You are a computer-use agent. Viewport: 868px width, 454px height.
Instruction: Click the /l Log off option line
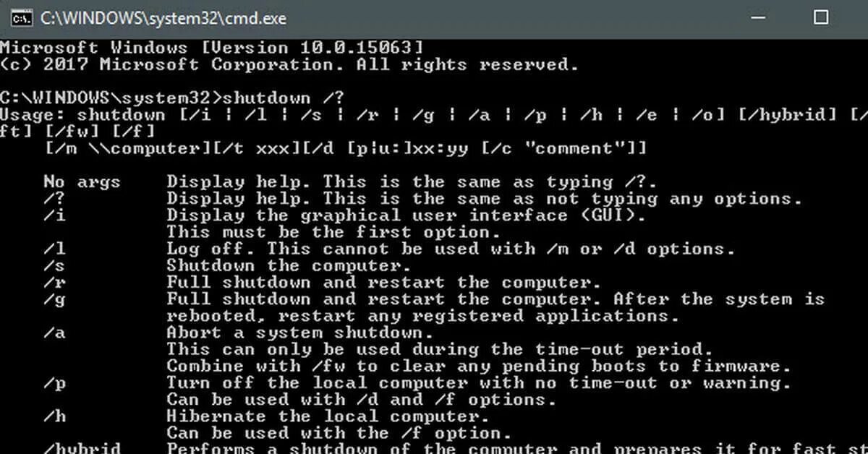pyautogui.click(x=389, y=249)
